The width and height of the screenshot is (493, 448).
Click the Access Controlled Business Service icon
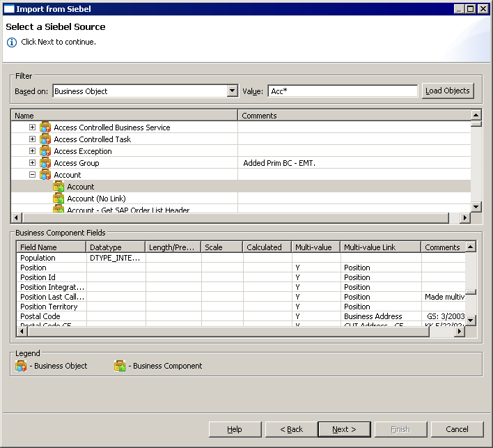pos(45,128)
